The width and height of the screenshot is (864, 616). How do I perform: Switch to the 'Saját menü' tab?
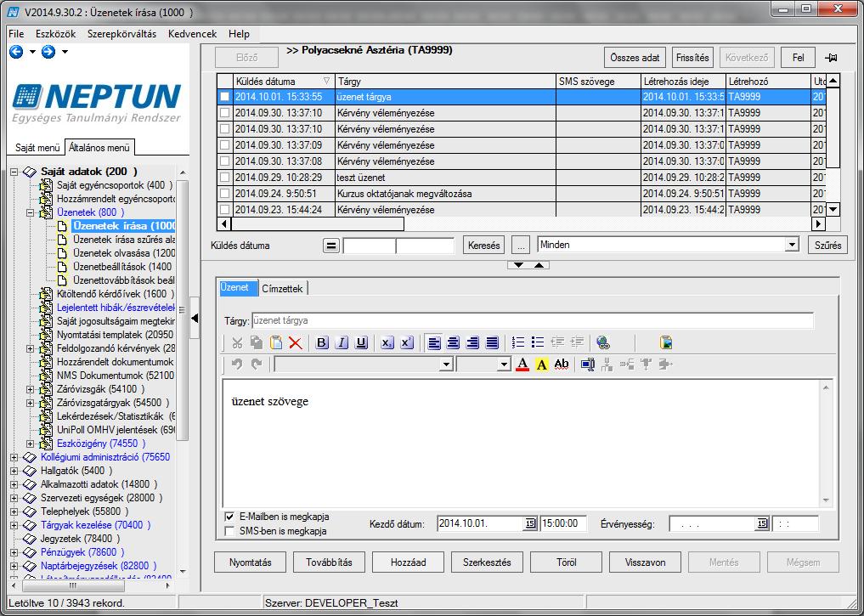37,147
